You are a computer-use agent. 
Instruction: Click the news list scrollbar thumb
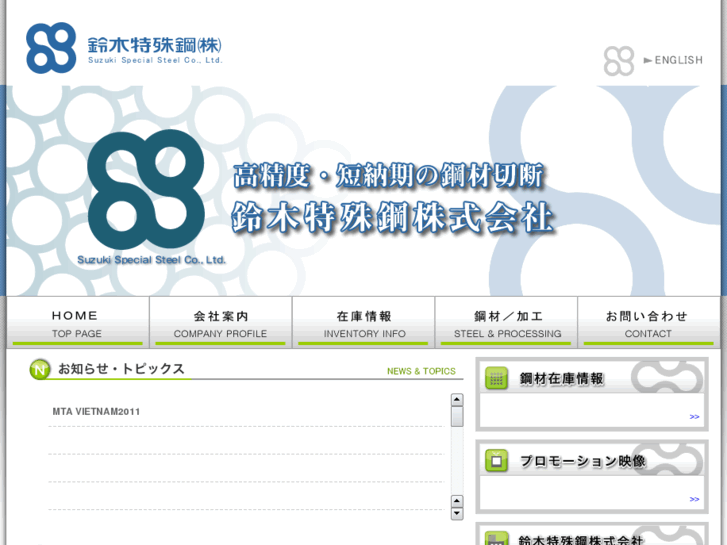[457, 417]
